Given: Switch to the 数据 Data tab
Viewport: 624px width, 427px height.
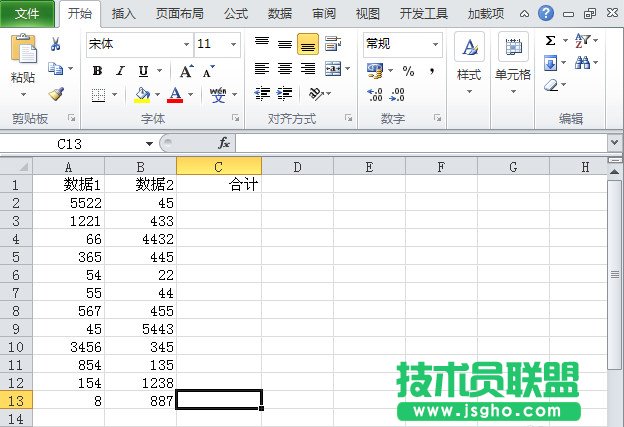Looking at the screenshot, I should pyautogui.click(x=280, y=14).
